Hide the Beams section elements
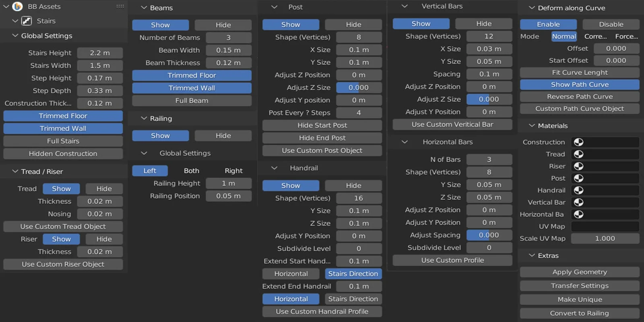The height and width of the screenshot is (322, 644). point(223,25)
